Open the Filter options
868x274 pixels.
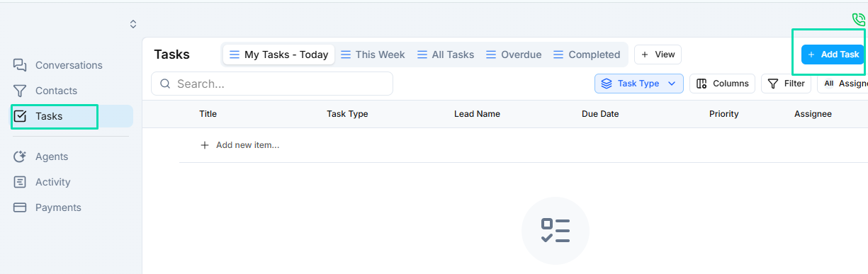point(786,84)
